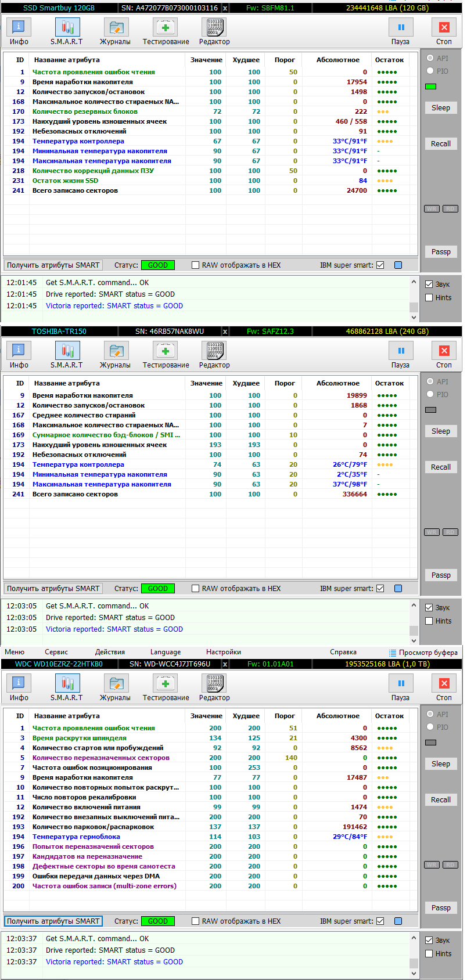
Task: Click Просмотр буфера list icon
Action: tap(393, 653)
